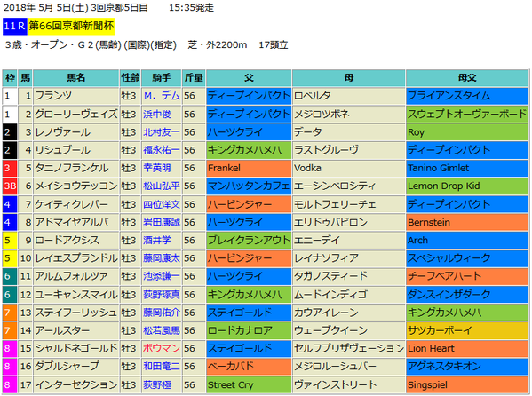Open jockey link 和田竜二
This screenshot has width=532, height=396.
pos(162,367)
